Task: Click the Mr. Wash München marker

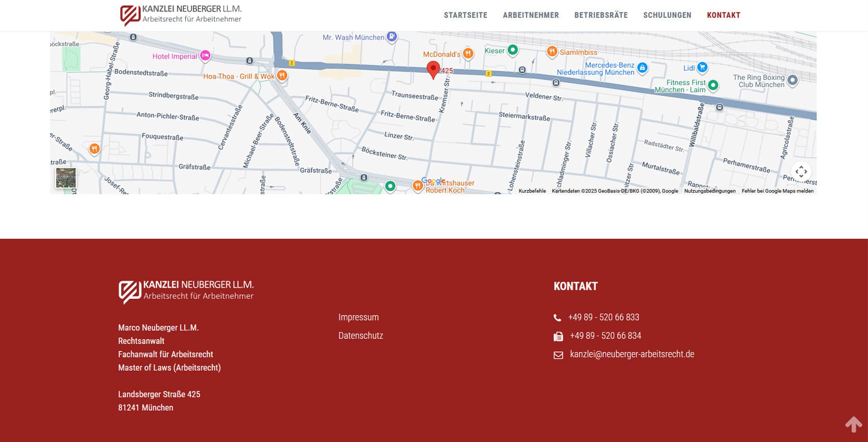Action: [392, 36]
